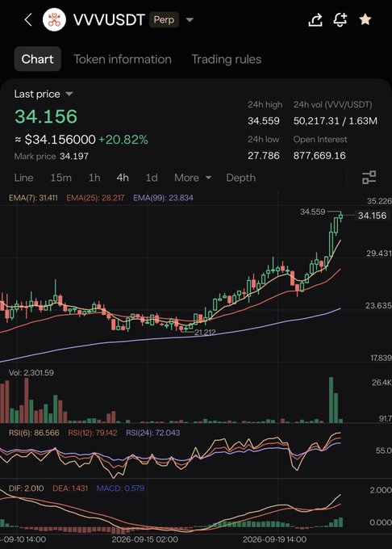This screenshot has height=549, width=392.
Task: Add a price alert bell
Action: [x=340, y=19]
